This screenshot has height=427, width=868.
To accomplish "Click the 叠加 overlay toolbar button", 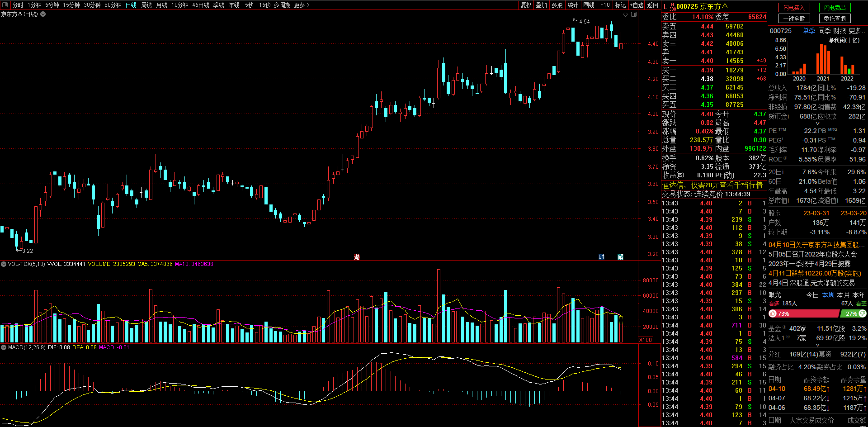I will [542, 5].
